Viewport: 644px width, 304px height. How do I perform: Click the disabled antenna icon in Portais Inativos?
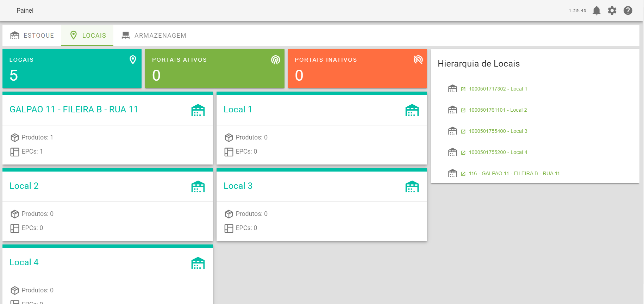[418, 60]
